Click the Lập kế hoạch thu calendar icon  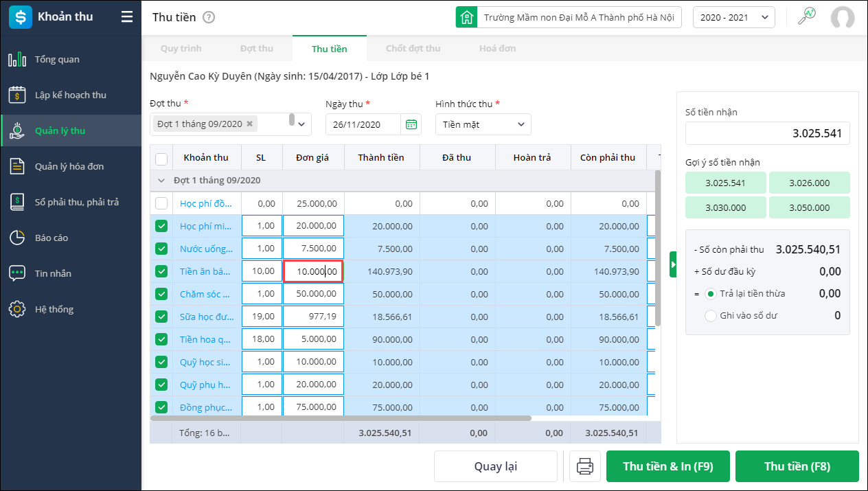(17, 95)
